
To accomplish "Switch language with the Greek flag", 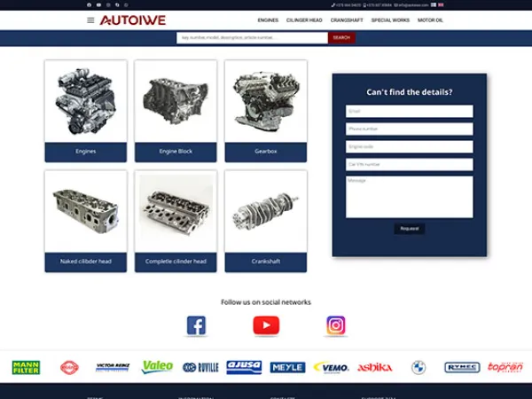I will pyautogui.click(x=434, y=4).
